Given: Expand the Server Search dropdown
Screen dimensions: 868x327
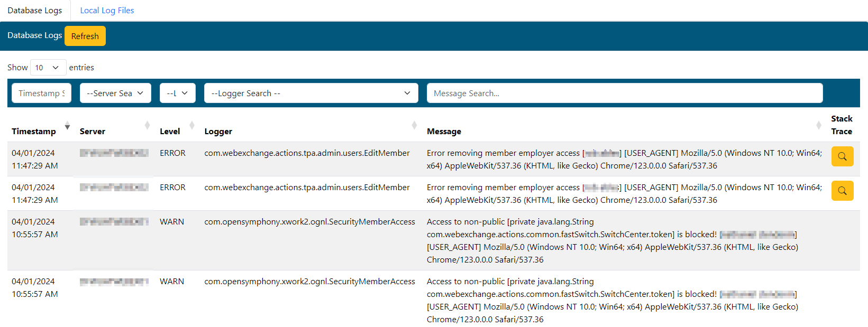Looking at the screenshot, I should tap(115, 94).
